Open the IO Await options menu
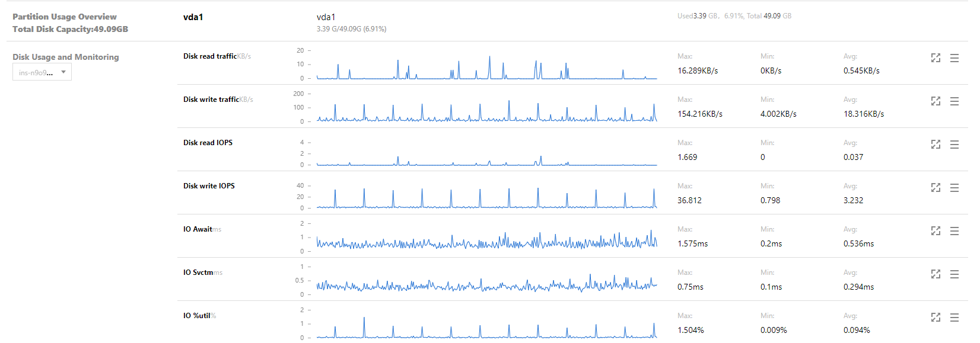This screenshot has height=343, width=980. 954,231
